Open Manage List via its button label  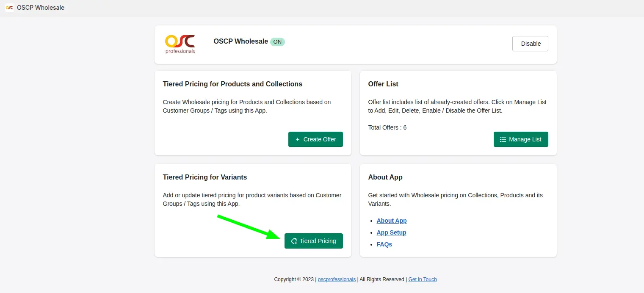click(x=525, y=139)
